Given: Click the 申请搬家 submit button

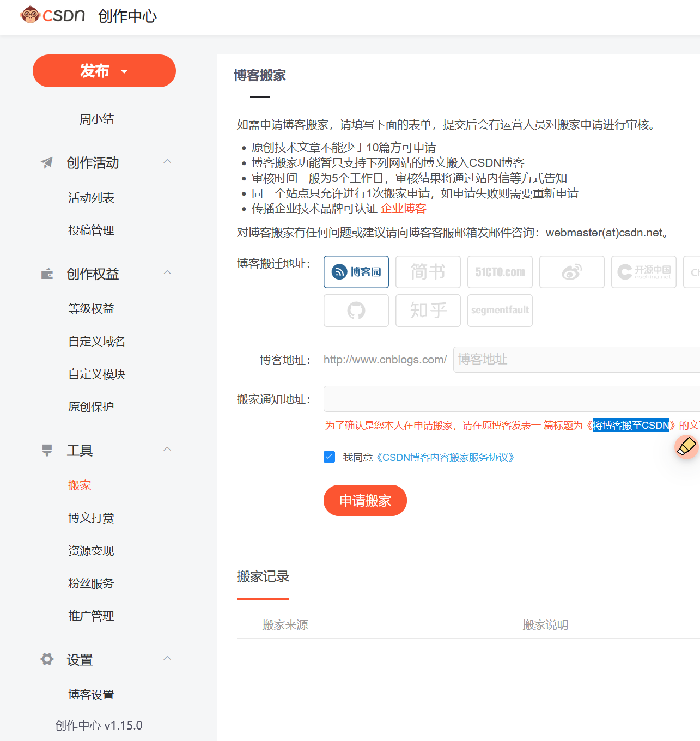Looking at the screenshot, I should tap(365, 500).
